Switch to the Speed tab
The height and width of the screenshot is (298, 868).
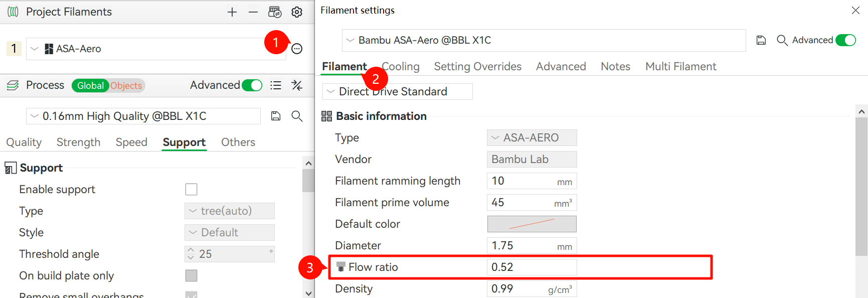[131, 142]
